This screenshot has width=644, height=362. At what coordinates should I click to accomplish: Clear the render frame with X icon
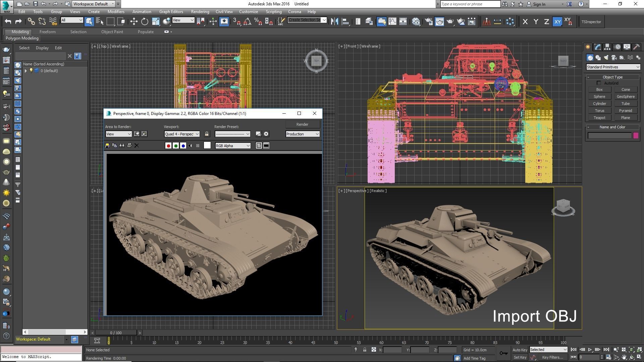(x=137, y=145)
